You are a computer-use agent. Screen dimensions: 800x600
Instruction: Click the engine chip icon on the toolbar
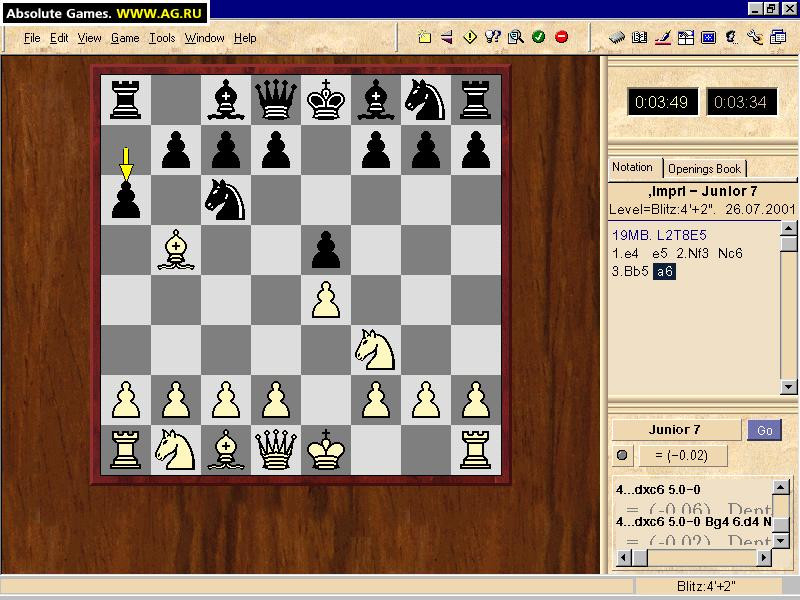click(616, 37)
